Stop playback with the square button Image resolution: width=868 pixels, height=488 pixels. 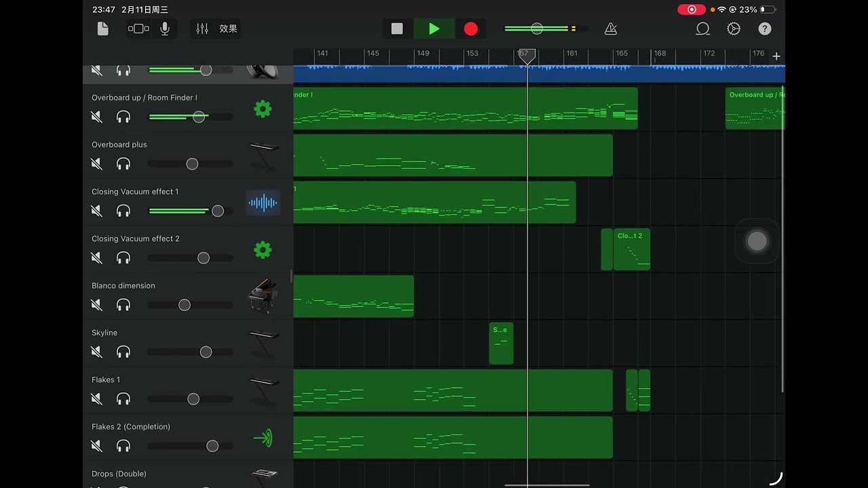point(397,28)
